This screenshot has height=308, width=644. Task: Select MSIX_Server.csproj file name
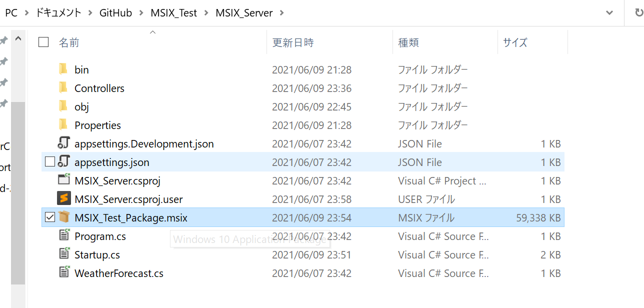pyautogui.click(x=117, y=180)
